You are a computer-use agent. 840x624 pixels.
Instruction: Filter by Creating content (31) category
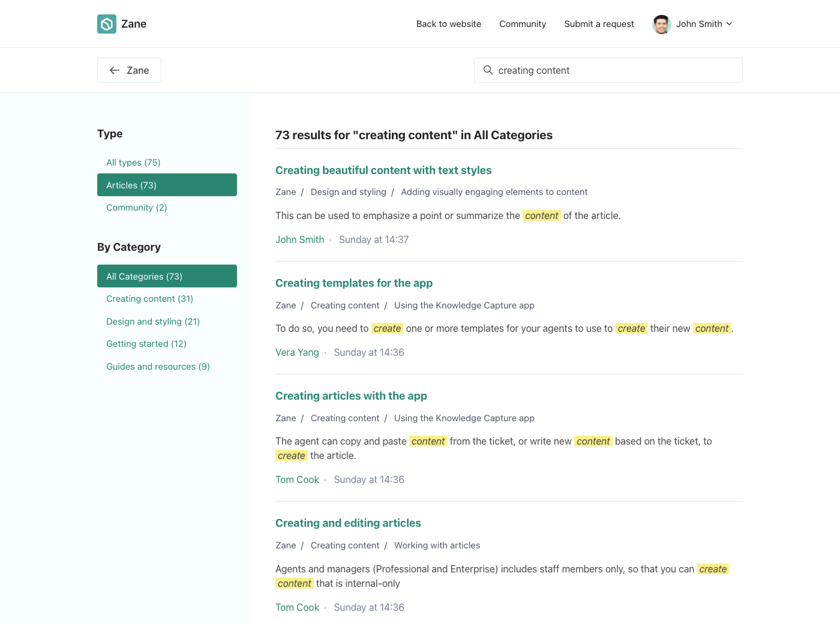point(149,299)
